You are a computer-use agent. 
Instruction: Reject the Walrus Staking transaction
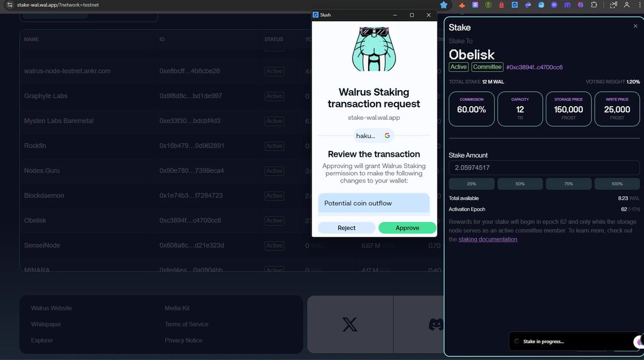tap(347, 228)
